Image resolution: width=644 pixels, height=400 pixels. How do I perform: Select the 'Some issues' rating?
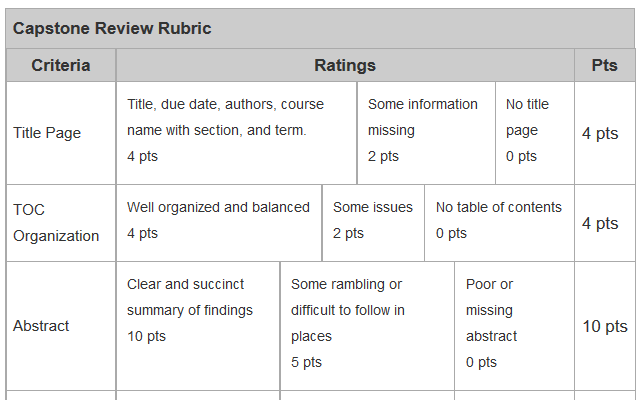[x=373, y=220]
